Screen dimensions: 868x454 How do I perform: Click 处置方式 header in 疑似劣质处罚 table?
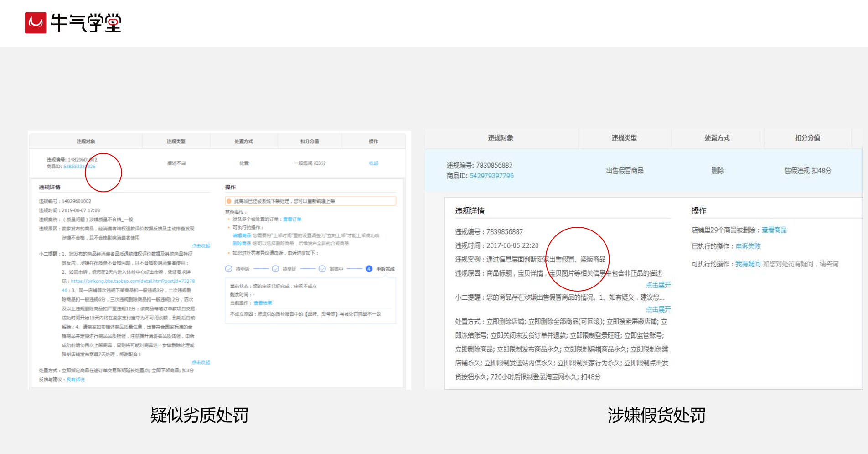click(x=243, y=141)
